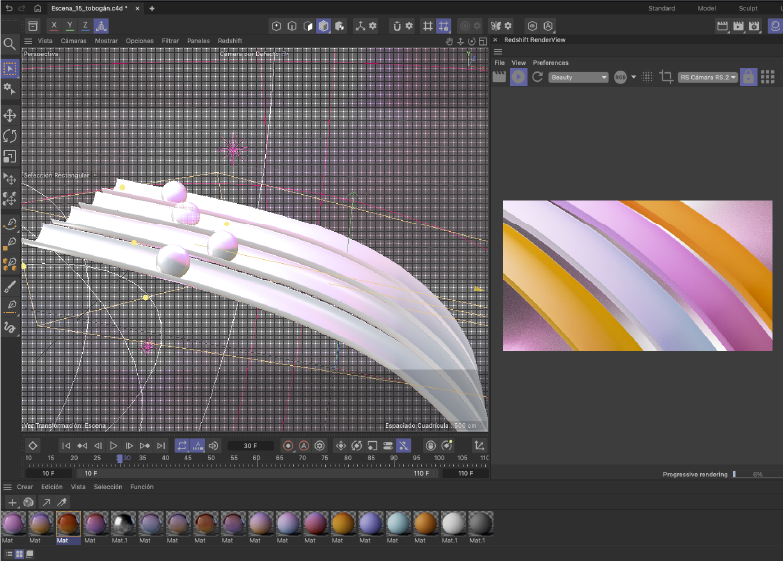Select the Move tool in left toolbar
Image resolution: width=784 pixels, height=562 pixels.
(10, 116)
